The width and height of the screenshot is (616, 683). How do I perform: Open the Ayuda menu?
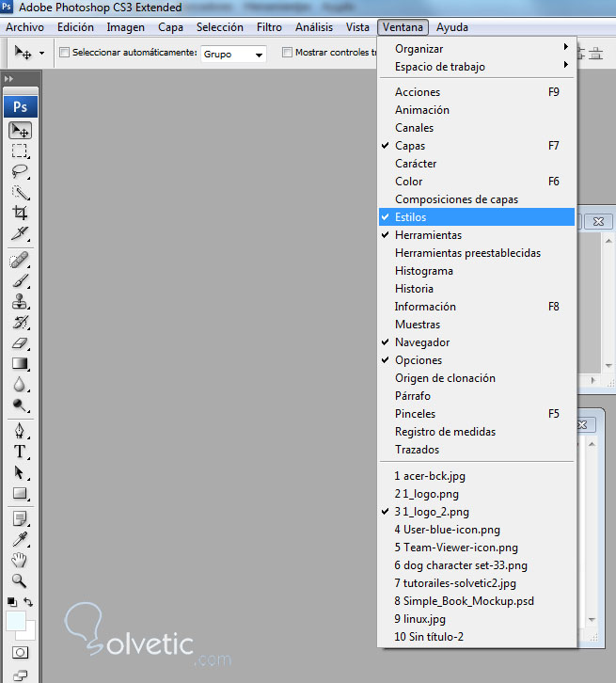tap(451, 27)
